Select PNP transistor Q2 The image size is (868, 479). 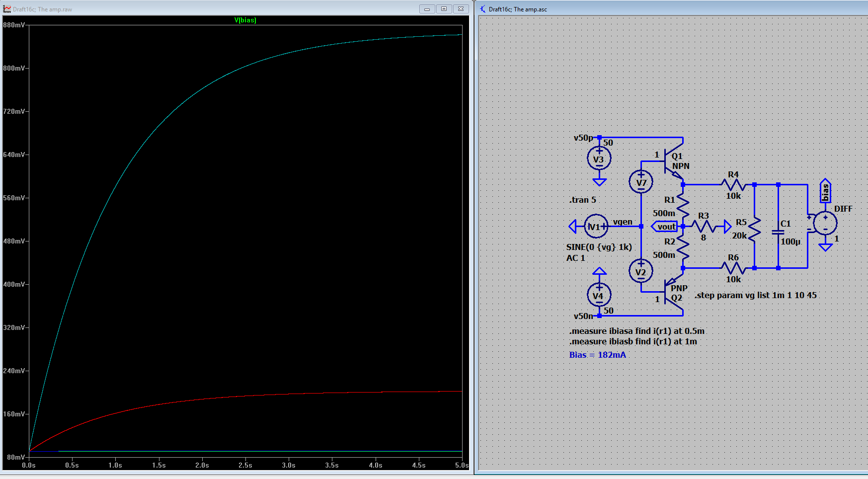click(x=674, y=291)
